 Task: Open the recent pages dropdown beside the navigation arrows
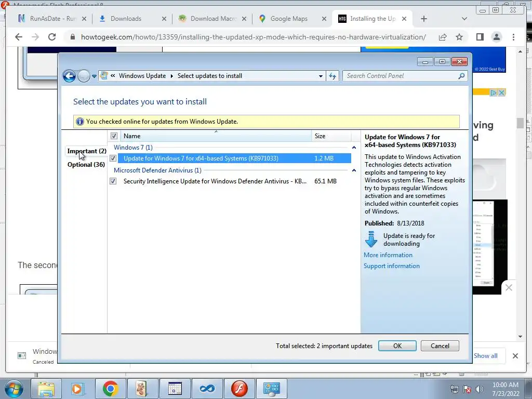point(95,76)
